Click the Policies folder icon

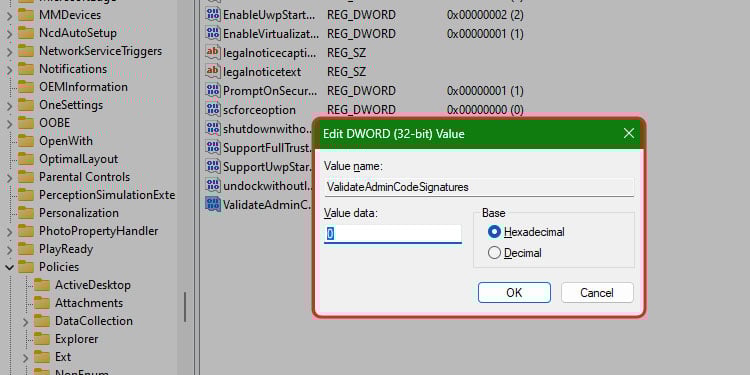(x=26, y=267)
